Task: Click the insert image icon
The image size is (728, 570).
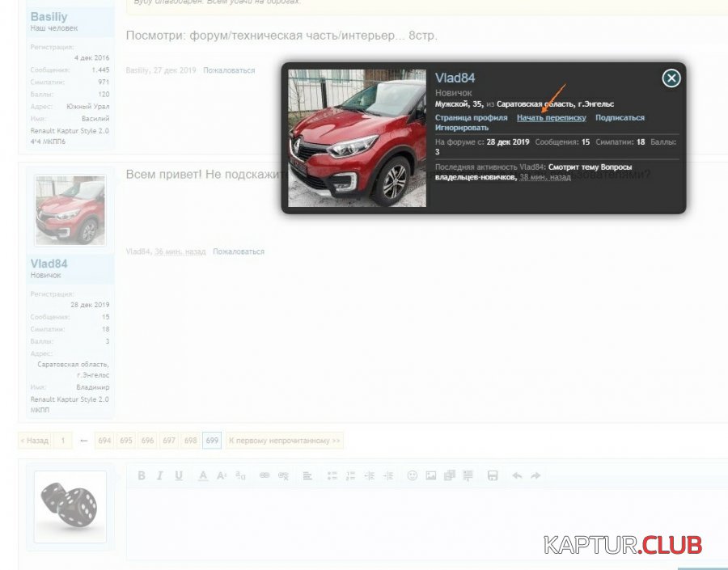Action: (x=430, y=476)
